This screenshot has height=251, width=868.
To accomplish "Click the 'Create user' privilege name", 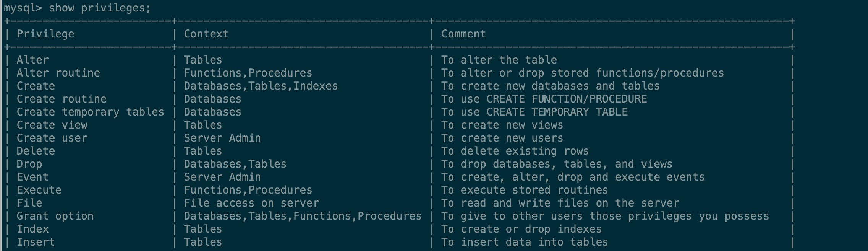I will tap(52, 138).
